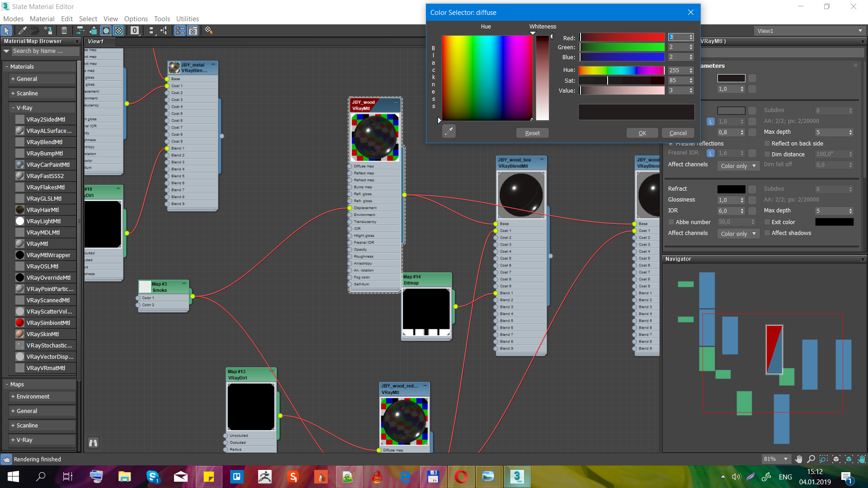Screen dimensions: 868x488
Task: Click the color picker eyedropper in dialog
Action: coord(449,131)
